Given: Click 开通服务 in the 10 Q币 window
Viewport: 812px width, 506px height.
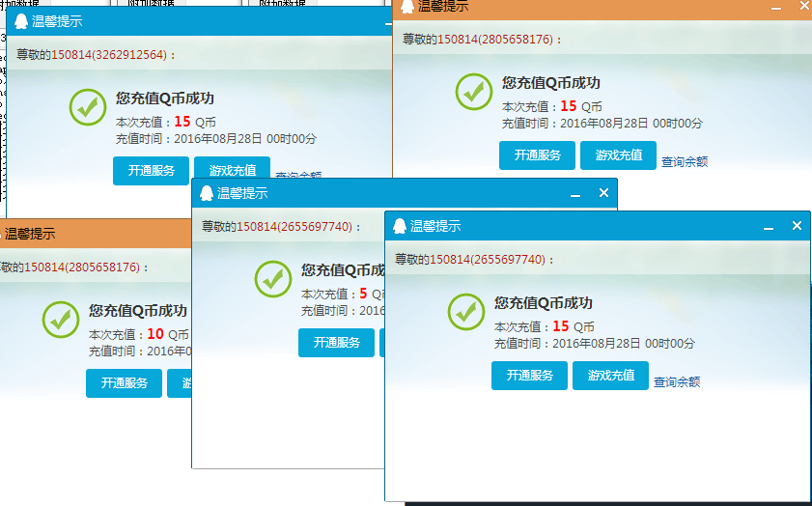Looking at the screenshot, I should (124, 382).
